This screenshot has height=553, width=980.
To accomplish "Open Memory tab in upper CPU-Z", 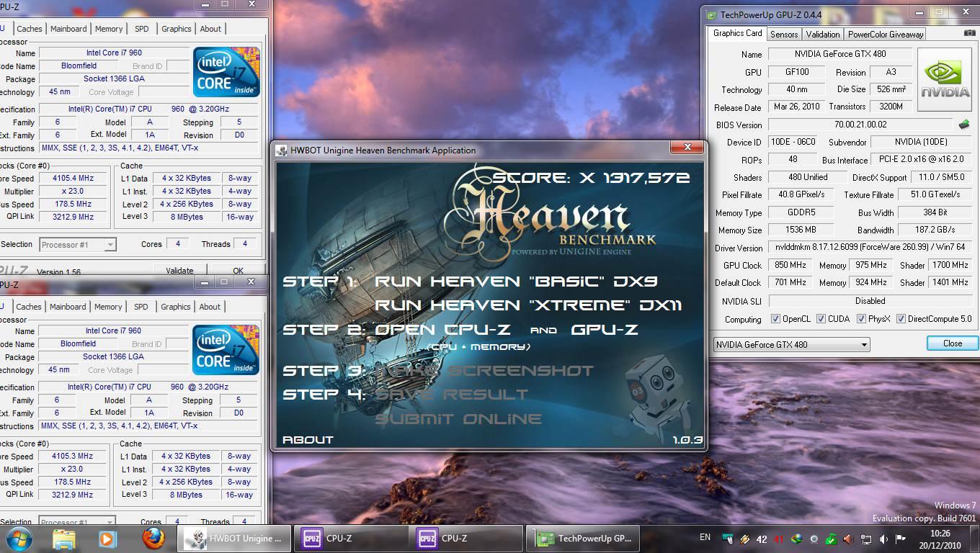I will 109,29.
